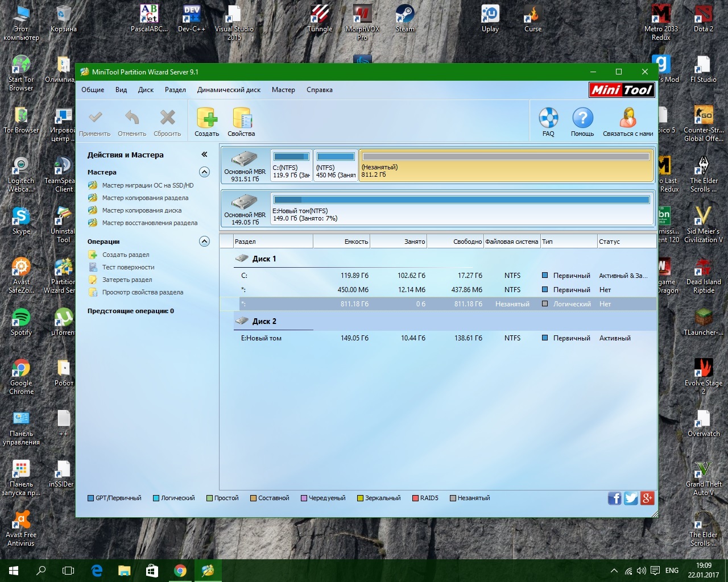728x582 pixels.
Task: Open Edge browser from taskbar
Action: tap(97, 571)
